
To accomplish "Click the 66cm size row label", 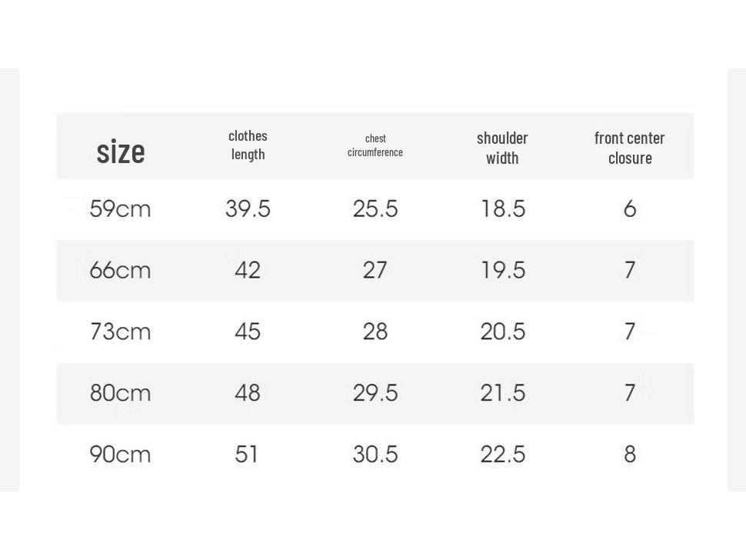I will [x=121, y=270].
